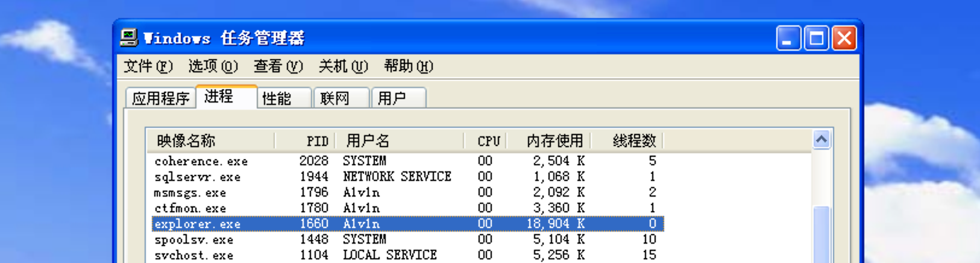Click LOCAL SERVICE user name cell

coord(390,255)
